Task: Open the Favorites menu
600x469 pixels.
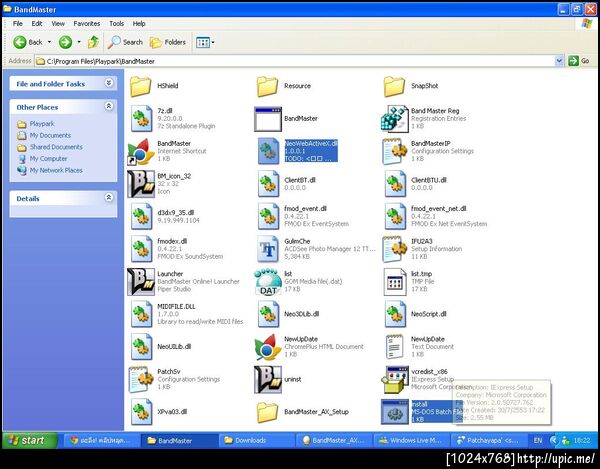Action: [x=86, y=23]
